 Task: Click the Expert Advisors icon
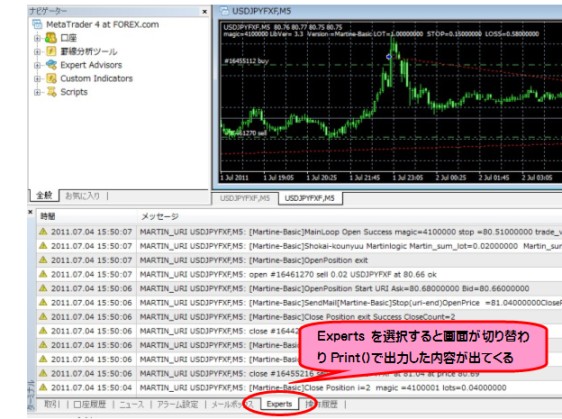51,65
